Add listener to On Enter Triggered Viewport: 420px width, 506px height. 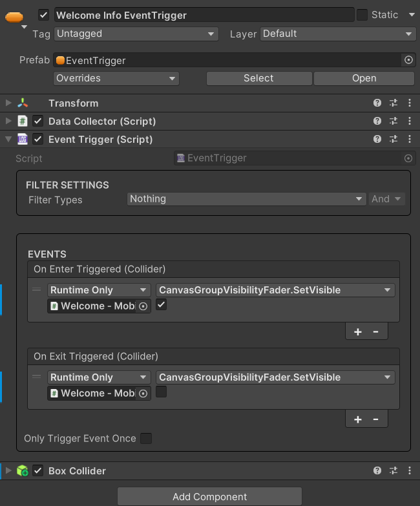click(x=358, y=332)
